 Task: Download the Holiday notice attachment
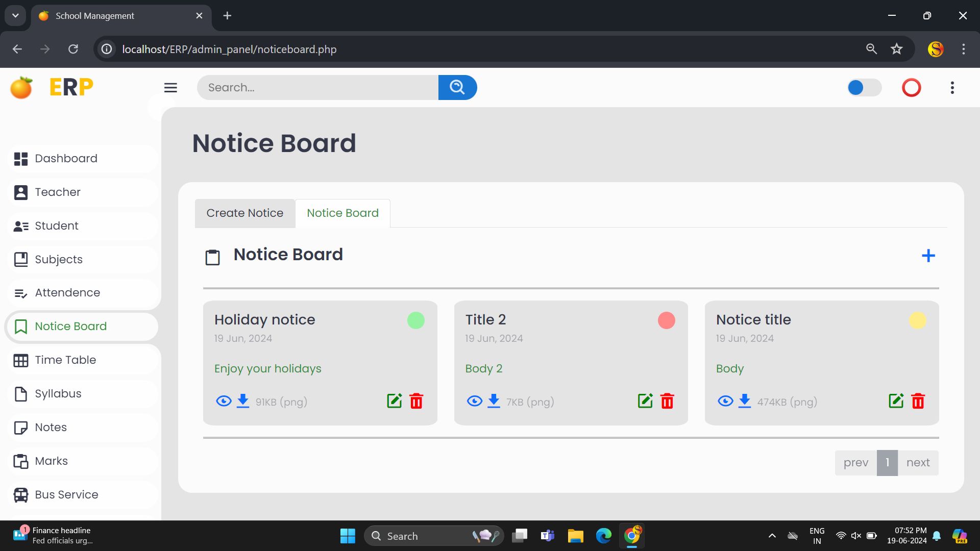(x=243, y=401)
